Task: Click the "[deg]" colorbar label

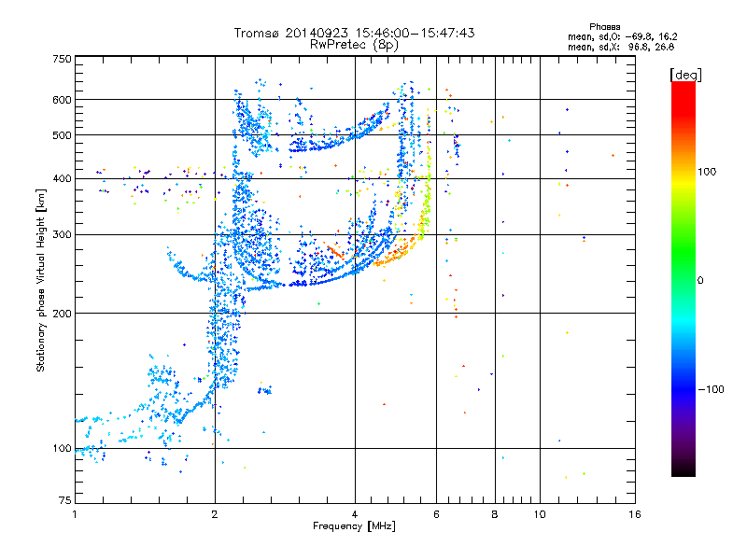Action: (x=685, y=75)
